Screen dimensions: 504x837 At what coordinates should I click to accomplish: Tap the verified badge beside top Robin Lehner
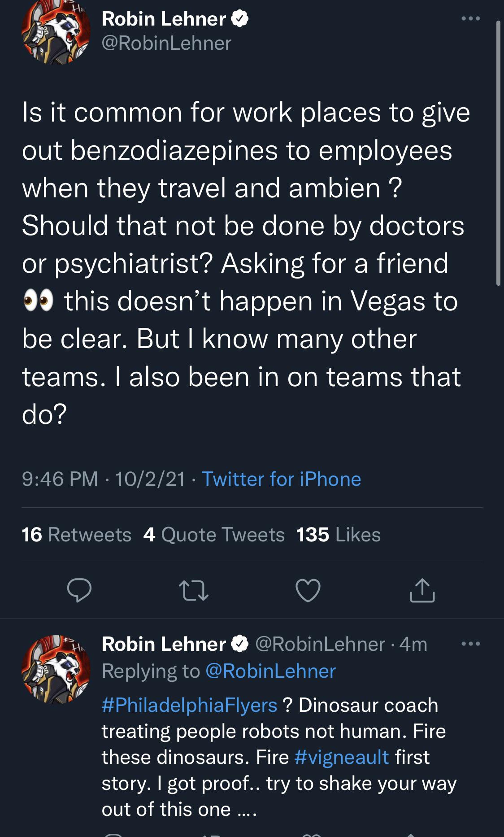click(240, 19)
